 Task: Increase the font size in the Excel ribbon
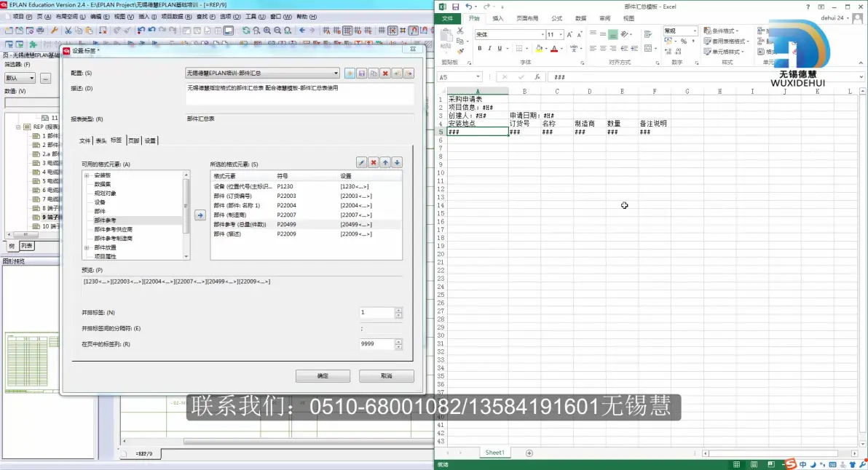tap(569, 34)
